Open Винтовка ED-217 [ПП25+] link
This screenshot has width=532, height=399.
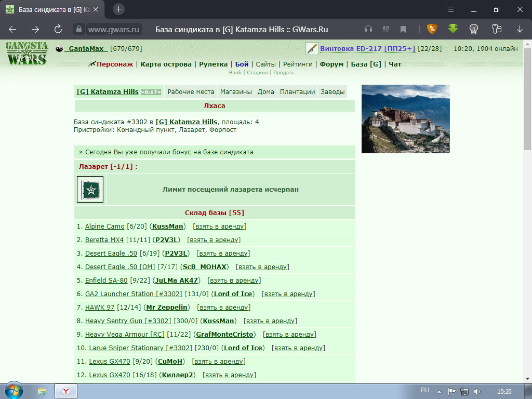pos(368,48)
